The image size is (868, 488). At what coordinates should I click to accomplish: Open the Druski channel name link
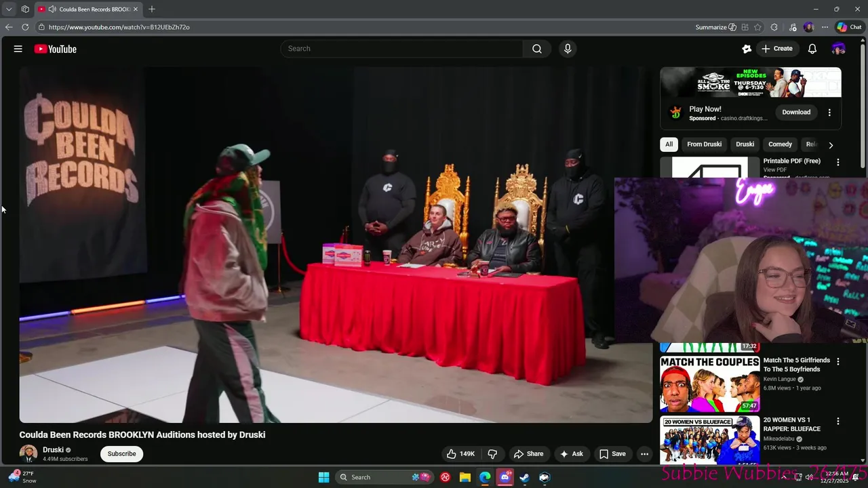click(53, 450)
